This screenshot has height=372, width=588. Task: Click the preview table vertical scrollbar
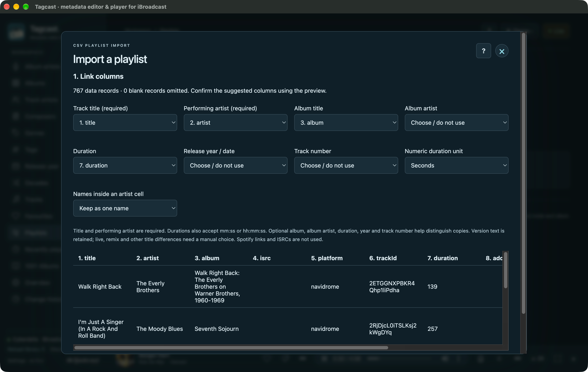coord(505,270)
